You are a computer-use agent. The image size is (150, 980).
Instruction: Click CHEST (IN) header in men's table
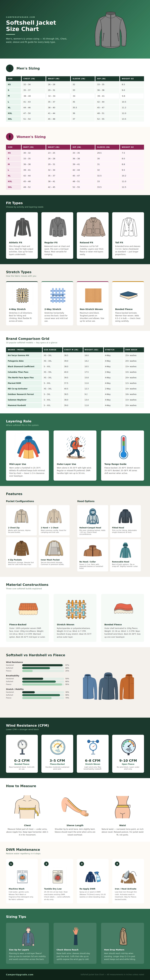click(33, 79)
